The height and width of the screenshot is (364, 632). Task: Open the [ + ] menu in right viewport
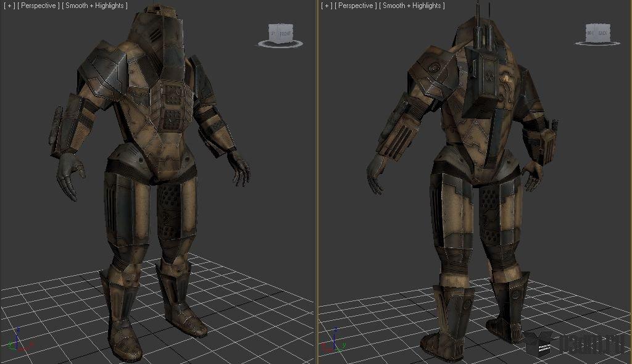pyautogui.click(x=326, y=6)
